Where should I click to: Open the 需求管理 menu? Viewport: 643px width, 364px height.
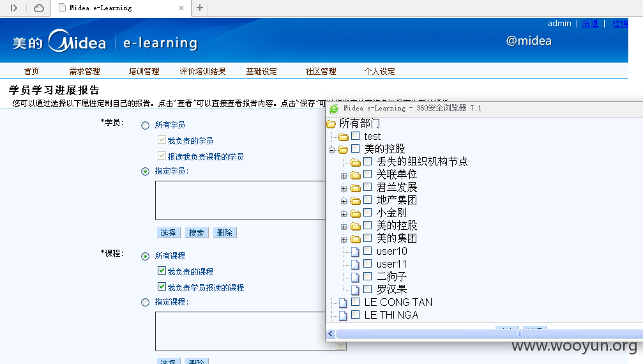click(84, 72)
